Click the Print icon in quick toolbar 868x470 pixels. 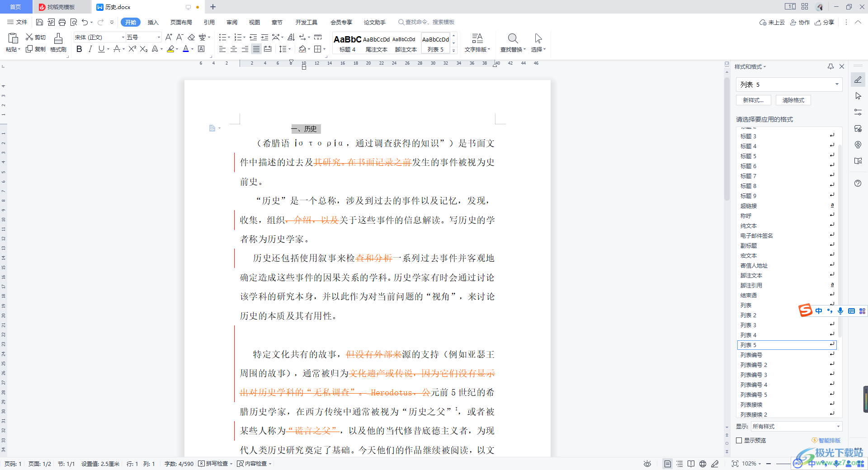click(x=62, y=22)
